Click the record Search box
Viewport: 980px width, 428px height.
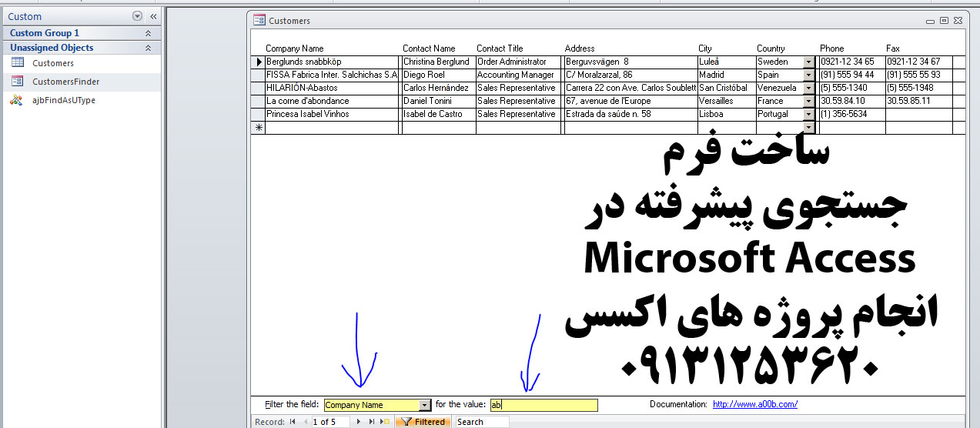click(481, 422)
